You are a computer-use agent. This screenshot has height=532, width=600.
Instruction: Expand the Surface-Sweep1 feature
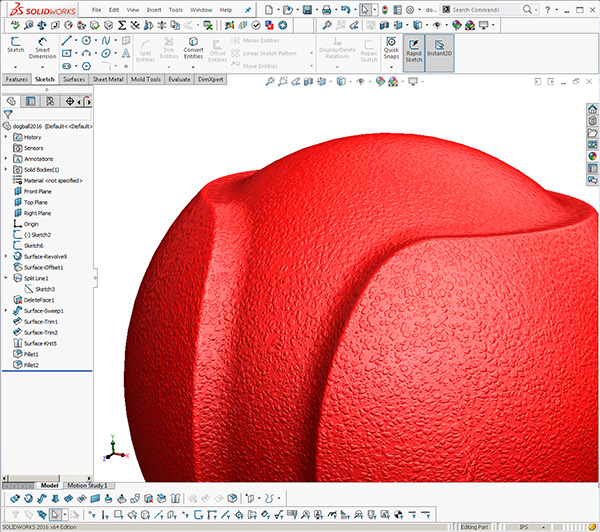[6, 311]
